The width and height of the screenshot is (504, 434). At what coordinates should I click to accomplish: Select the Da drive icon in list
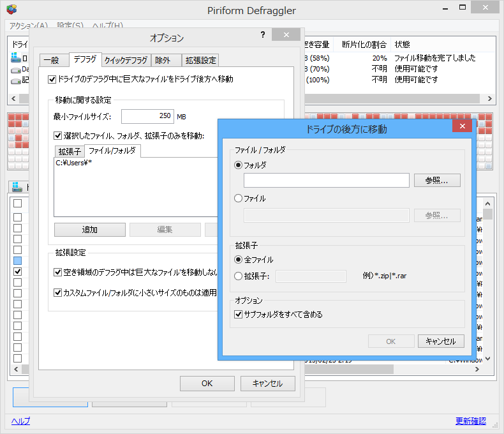[x=16, y=70]
